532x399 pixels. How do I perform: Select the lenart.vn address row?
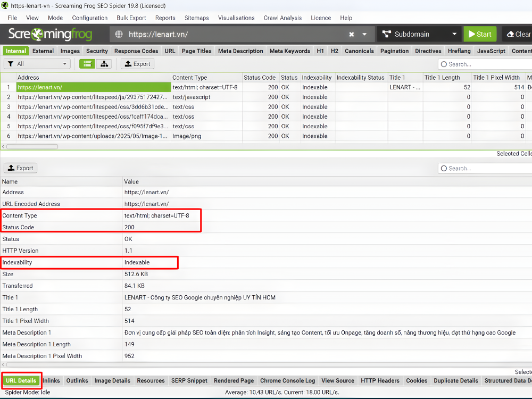click(93, 87)
